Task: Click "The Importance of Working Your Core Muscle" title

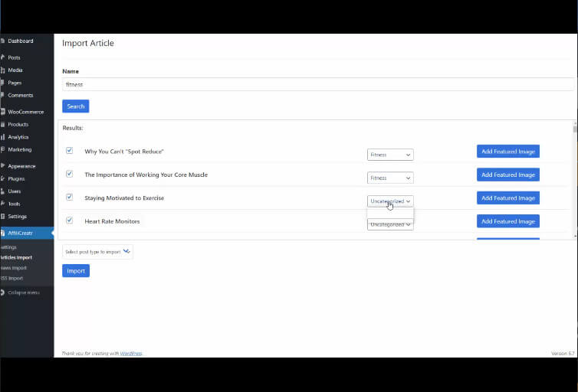Action: pyautogui.click(x=146, y=175)
